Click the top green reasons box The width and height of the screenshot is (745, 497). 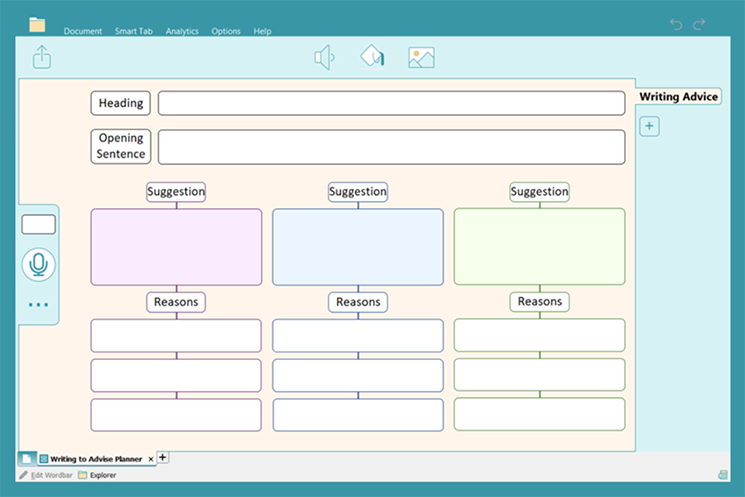point(539,335)
